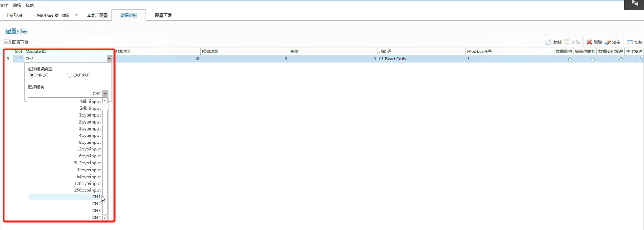644x230 pixels.
Task: Click the Slot column header
Action: 19,52
